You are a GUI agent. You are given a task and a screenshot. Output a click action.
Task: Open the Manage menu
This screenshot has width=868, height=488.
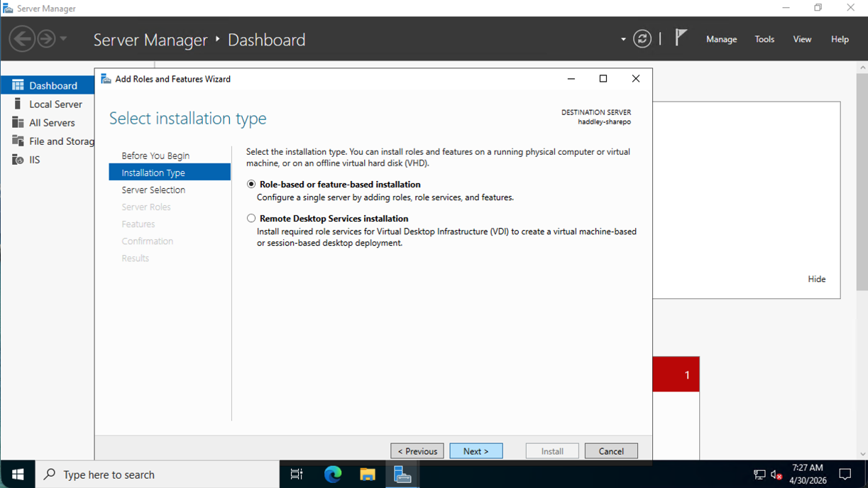click(721, 39)
